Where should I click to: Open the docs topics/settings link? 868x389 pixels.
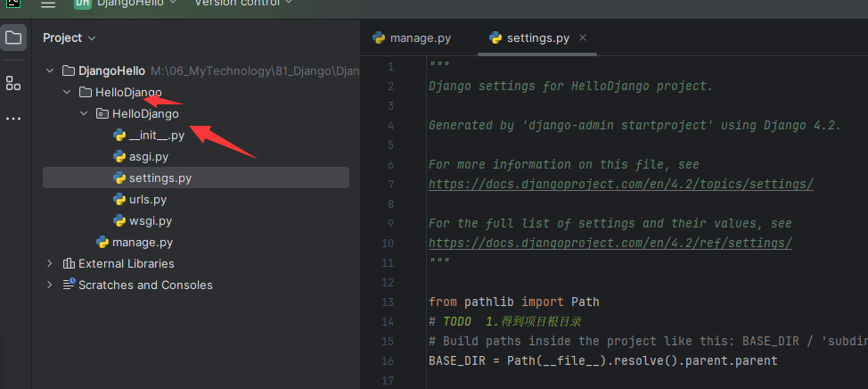621,184
